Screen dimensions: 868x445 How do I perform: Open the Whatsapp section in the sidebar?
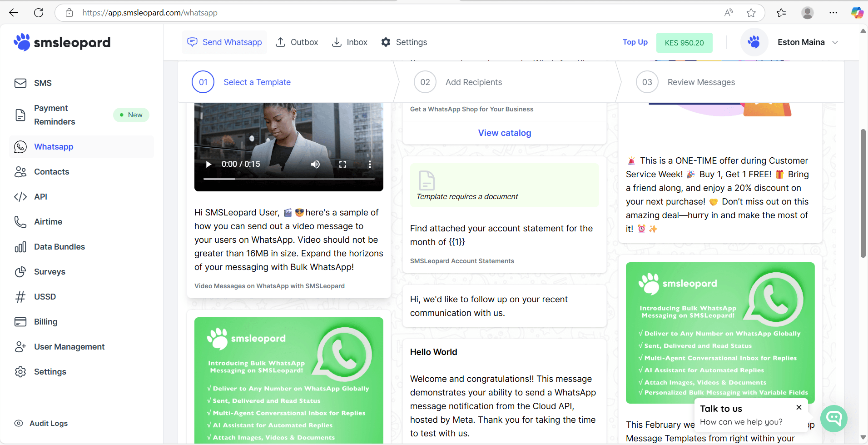pos(53,146)
